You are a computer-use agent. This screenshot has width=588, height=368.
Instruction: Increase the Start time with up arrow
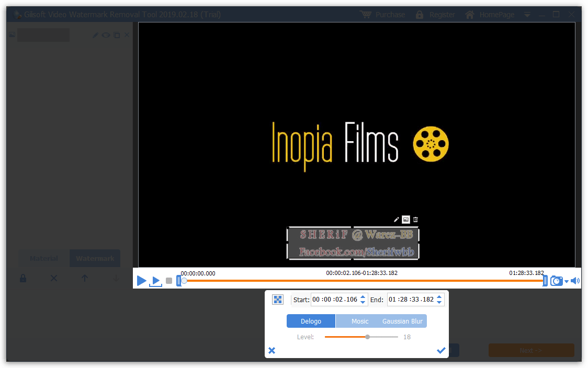click(x=363, y=296)
